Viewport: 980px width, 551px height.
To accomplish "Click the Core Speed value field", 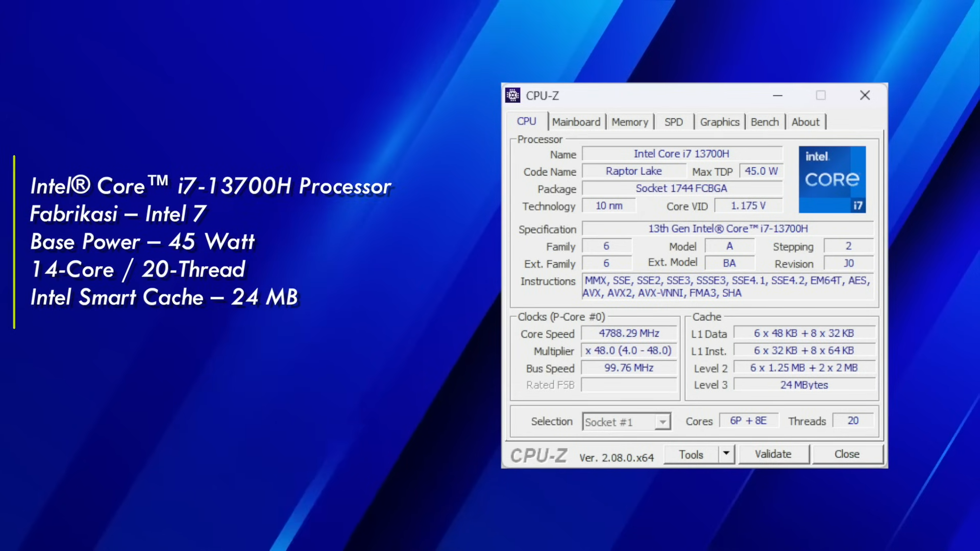I will (629, 333).
